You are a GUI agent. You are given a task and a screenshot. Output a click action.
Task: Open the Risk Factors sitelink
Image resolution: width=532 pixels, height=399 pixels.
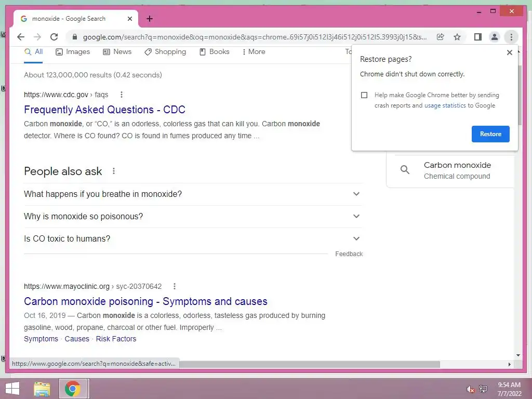[x=116, y=339]
